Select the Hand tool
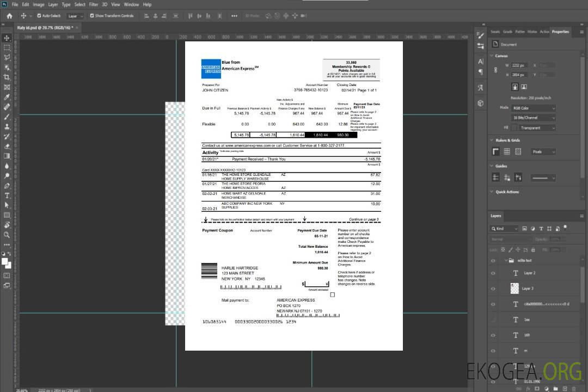Viewport: 588px width, 392px height. [7, 225]
